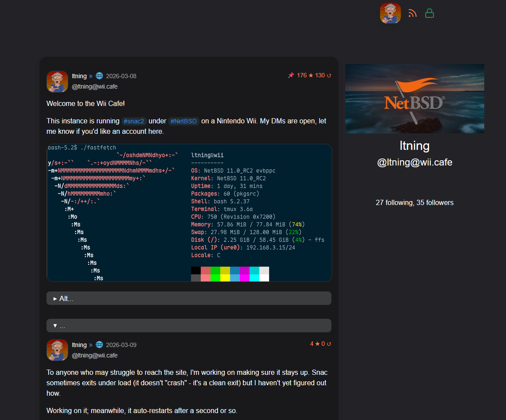506x420 pixels.
Task: Open the fastfetch terminal screenshot
Action: click(x=189, y=213)
